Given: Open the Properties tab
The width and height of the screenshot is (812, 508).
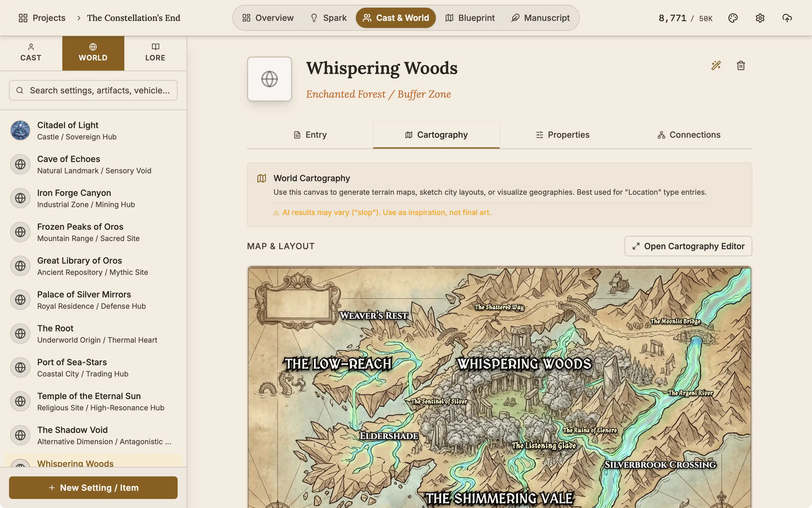Looking at the screenshot, I should (563, 135).
